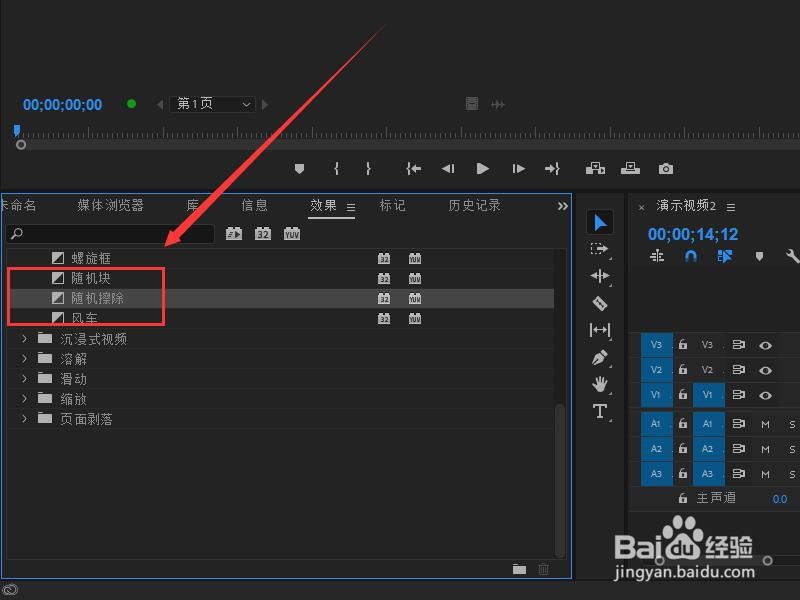Mute the A2 audio track
This screenshot has width=800, height=600.
765,449
